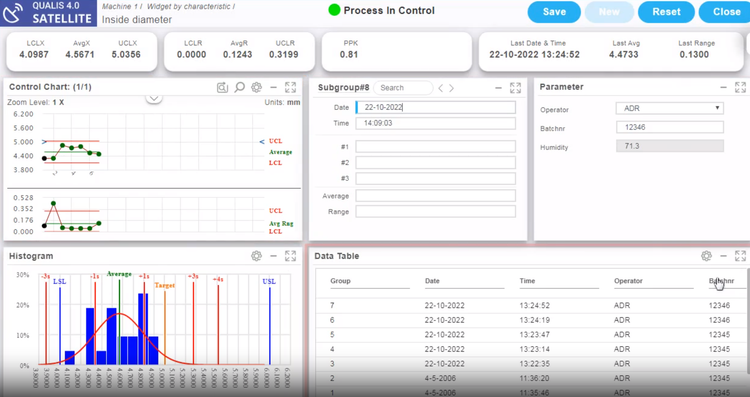Click the LCLX value 4.0987
Image resolution: width=750 pixels, height=397 pixels.
tap(34, 55)
